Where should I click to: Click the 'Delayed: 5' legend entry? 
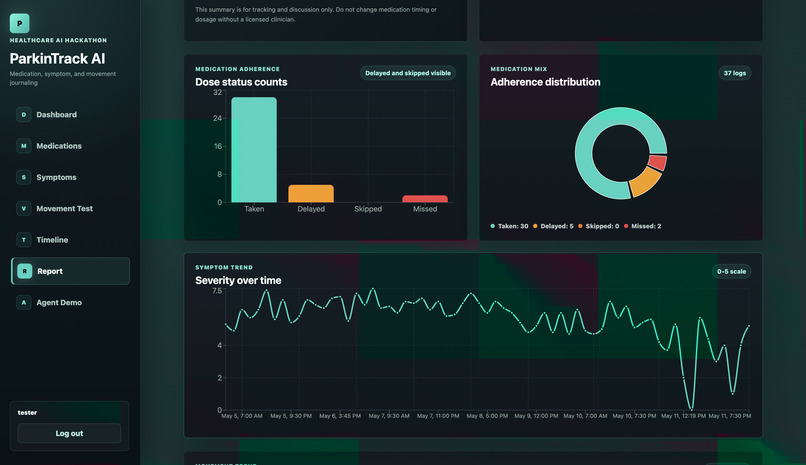click(553, 226)
